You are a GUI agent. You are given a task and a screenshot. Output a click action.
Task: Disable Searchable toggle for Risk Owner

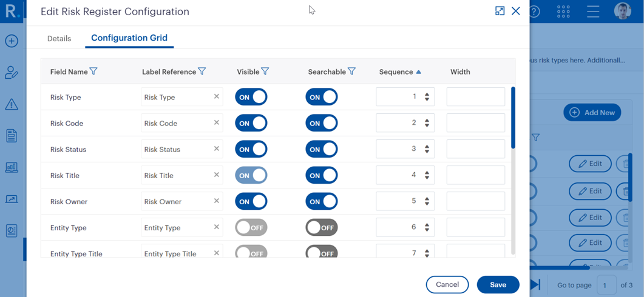click(322, 201)
